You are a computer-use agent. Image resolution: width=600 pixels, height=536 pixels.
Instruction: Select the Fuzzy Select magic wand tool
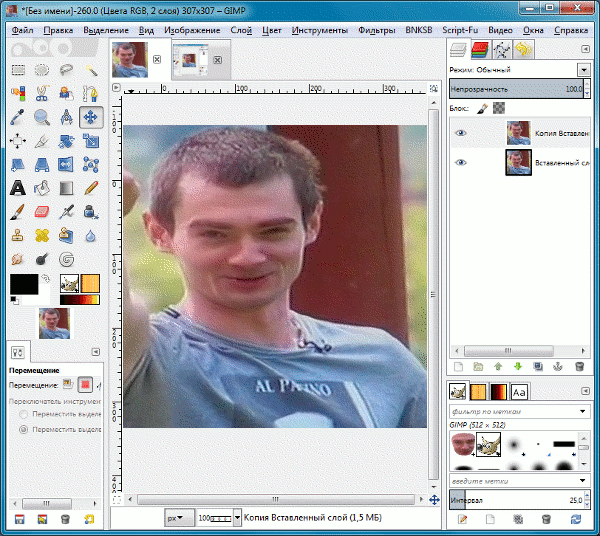91,70
